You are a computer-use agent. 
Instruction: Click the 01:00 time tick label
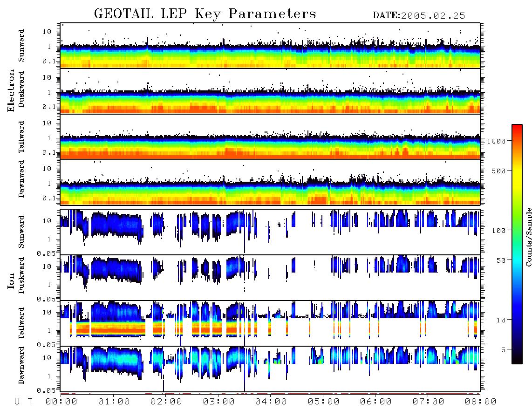pos(114,402)
